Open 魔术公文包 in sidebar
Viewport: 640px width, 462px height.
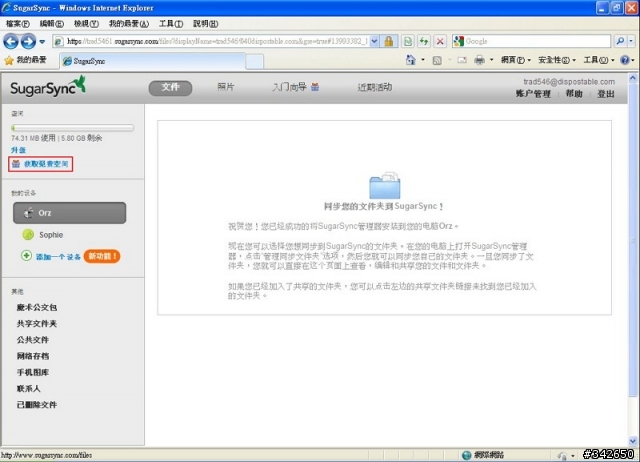37,307
